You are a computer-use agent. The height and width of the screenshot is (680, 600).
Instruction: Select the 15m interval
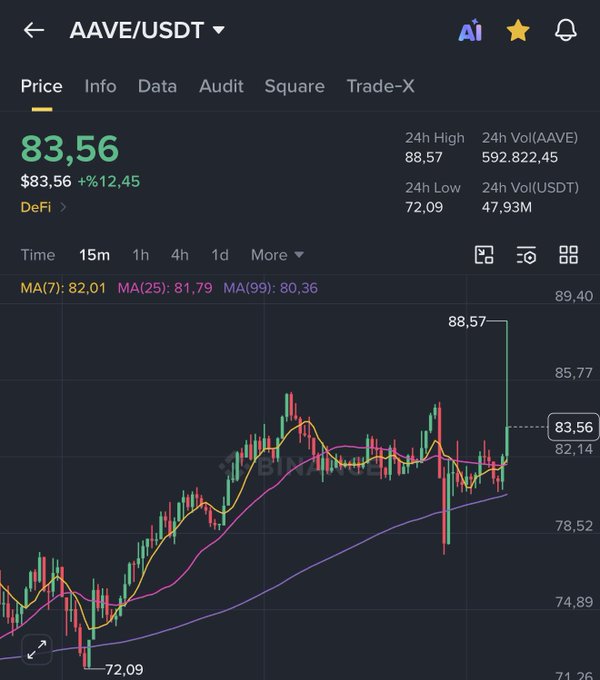95,255
